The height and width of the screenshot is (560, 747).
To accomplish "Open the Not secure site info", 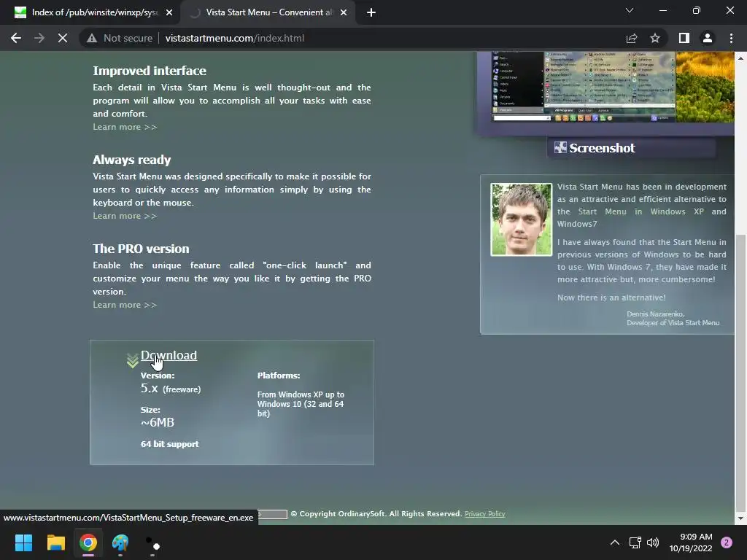I will pos(120,38).
